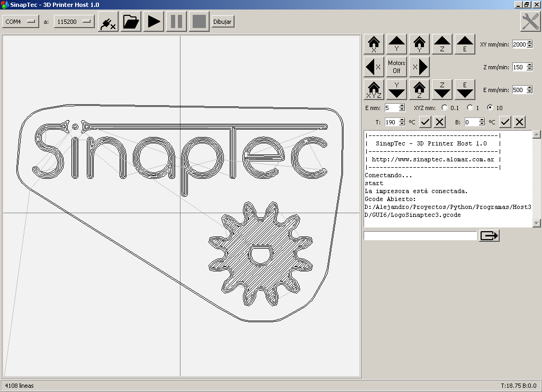The image size is (542, 392).
Task: Apply bed temperature with checkmark
Action: [x=505, y=122]
